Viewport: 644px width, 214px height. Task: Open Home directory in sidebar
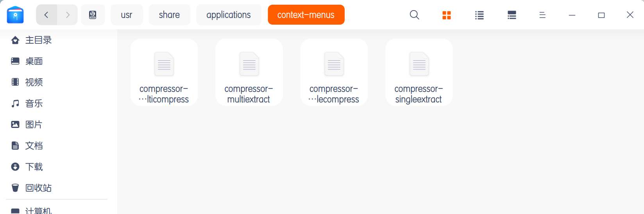pos(38,40)
